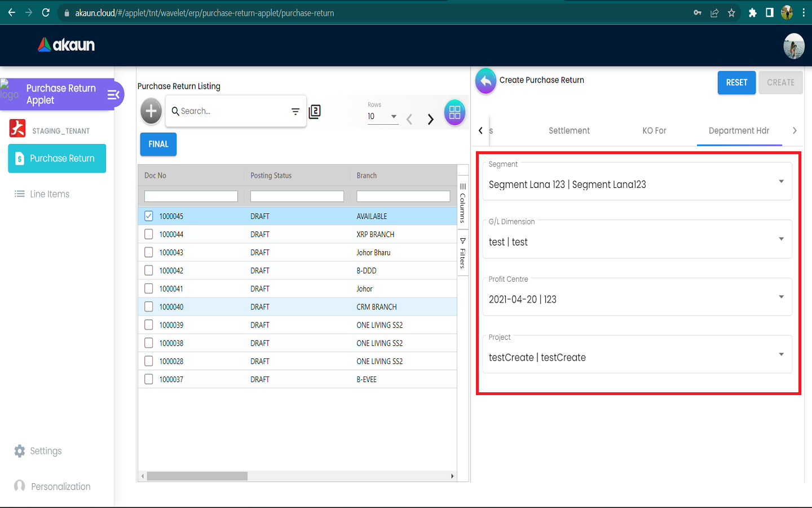This screenshot has width=812, height=508.
Task: Click the FINAL button
Action: point(158,144)
